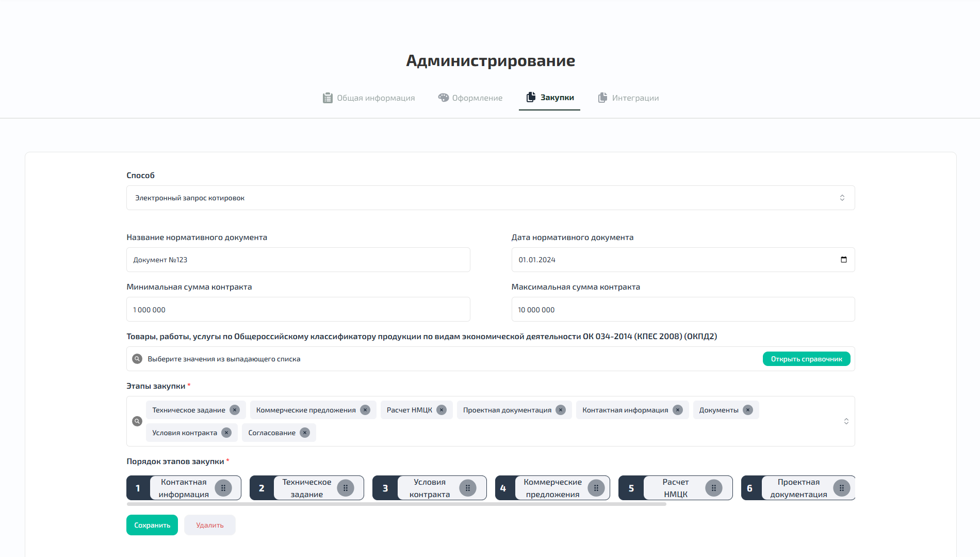Remove the "Документы" chip
Image resolution: width=980 pixels, height=557 pixels.
coord(747,410)
